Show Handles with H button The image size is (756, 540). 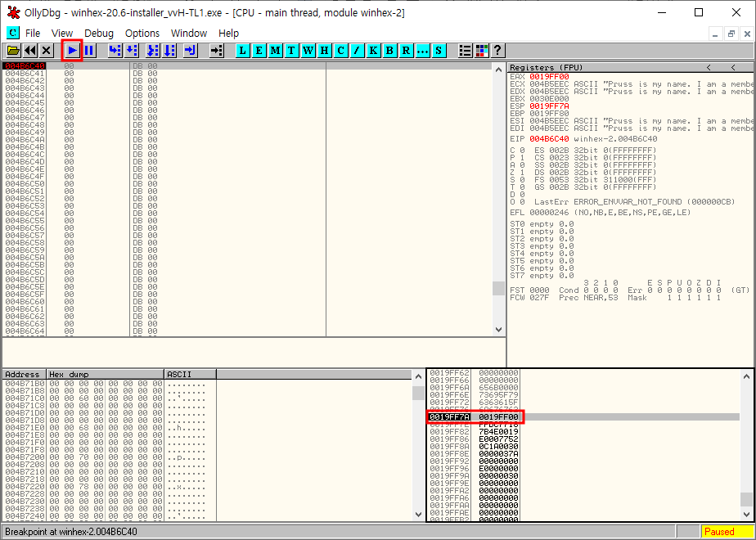point(325,50)
